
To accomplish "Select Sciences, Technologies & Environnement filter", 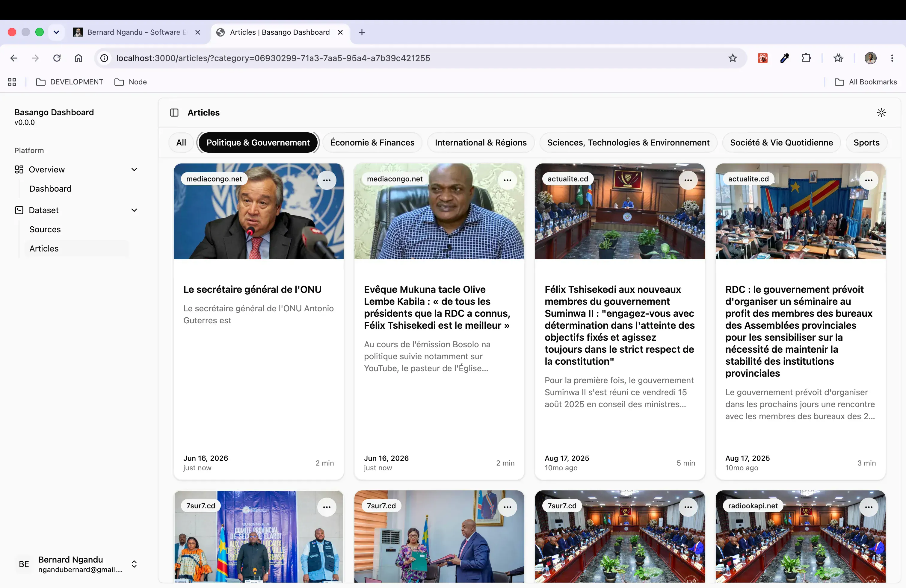I will (x=628, y=143).
